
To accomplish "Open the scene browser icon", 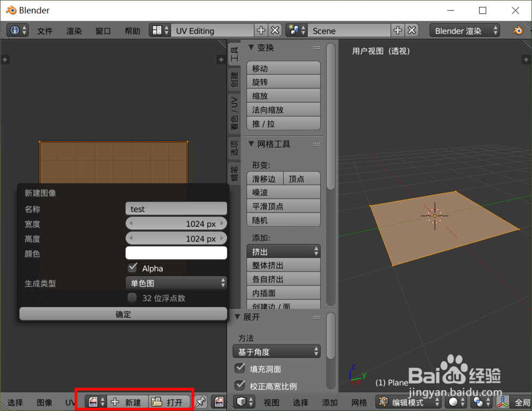I will (296, 30).
